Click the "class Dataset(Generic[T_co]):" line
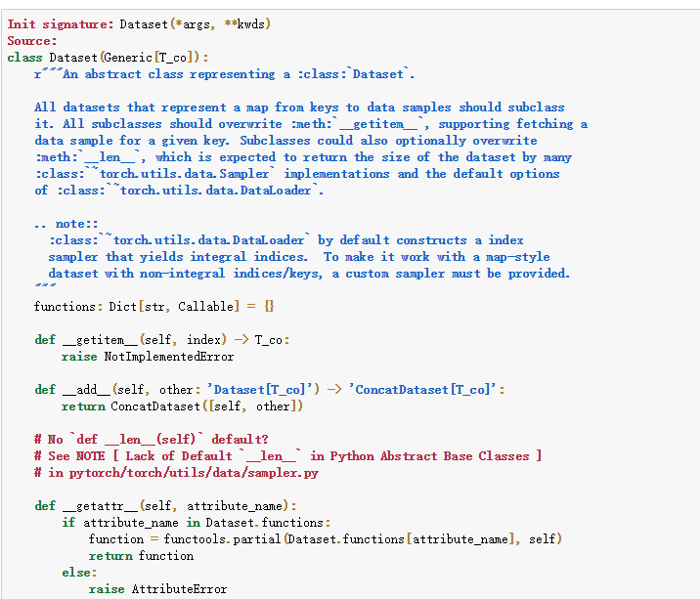 [108, 57]
